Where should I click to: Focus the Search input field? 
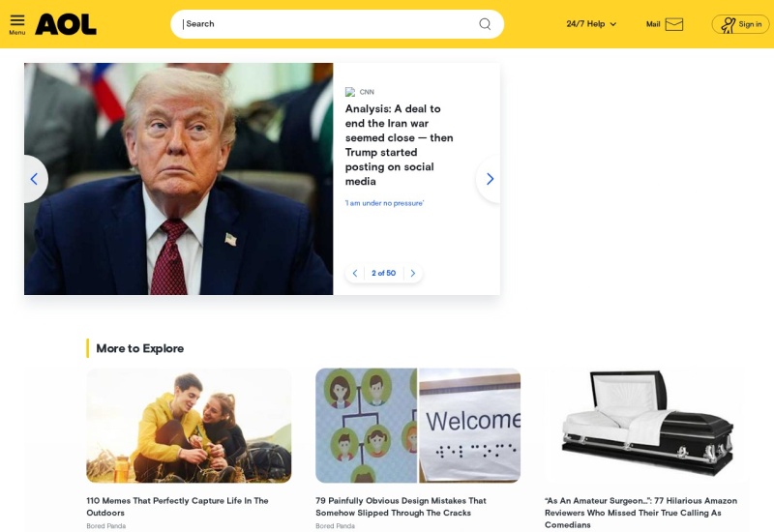[x=326, y=24]
